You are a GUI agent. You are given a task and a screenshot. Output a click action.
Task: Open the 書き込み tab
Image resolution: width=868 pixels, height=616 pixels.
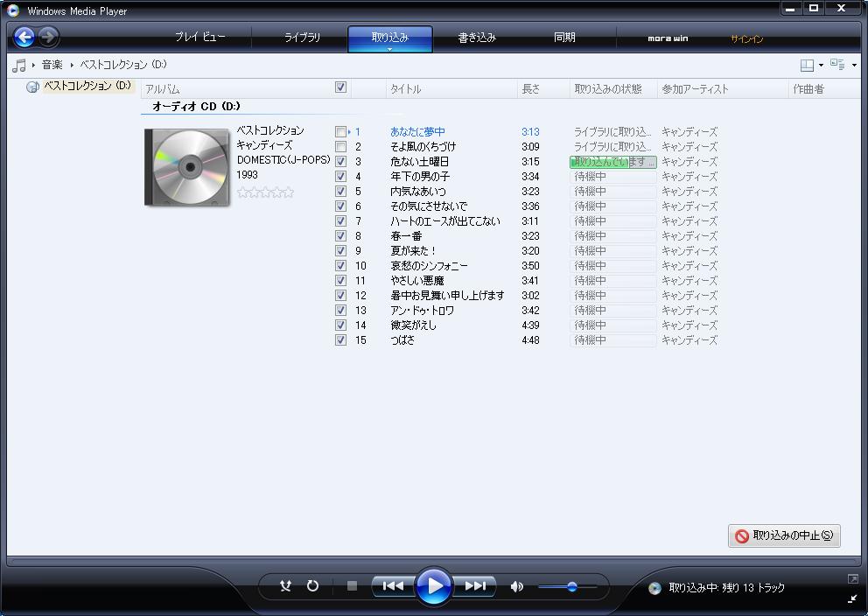(477, 38)
